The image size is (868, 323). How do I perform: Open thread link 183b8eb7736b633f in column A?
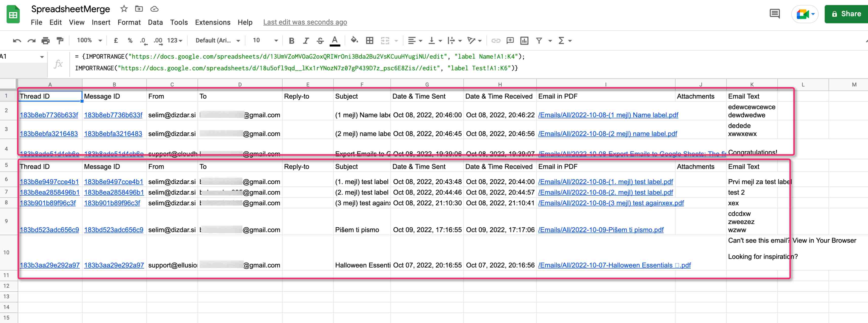point(49,115)
